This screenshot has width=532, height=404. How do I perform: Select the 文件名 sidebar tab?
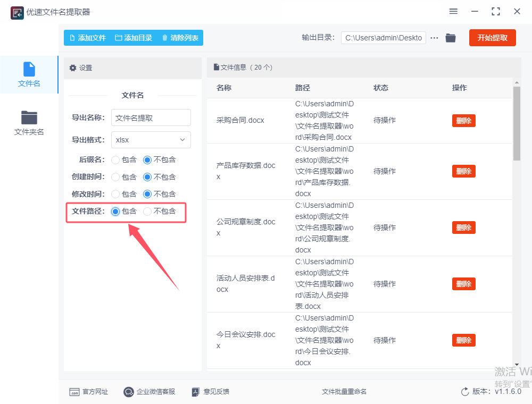click(29, 74)
